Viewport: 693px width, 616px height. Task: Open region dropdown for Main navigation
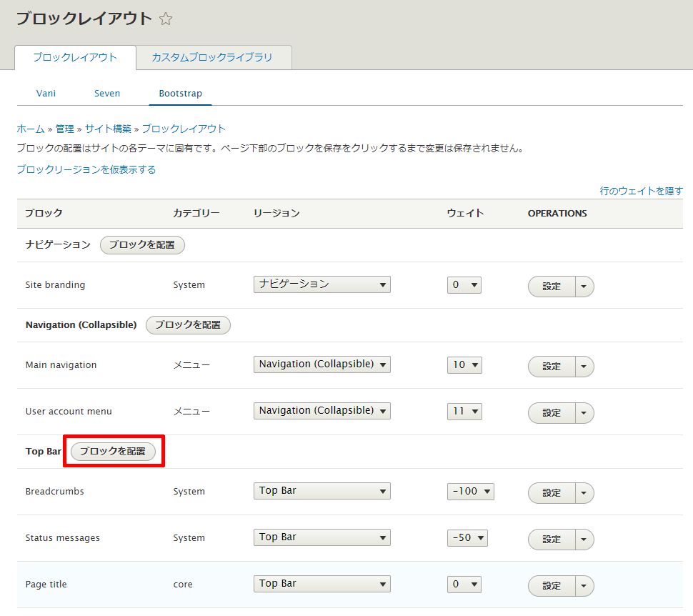point(321,364)
